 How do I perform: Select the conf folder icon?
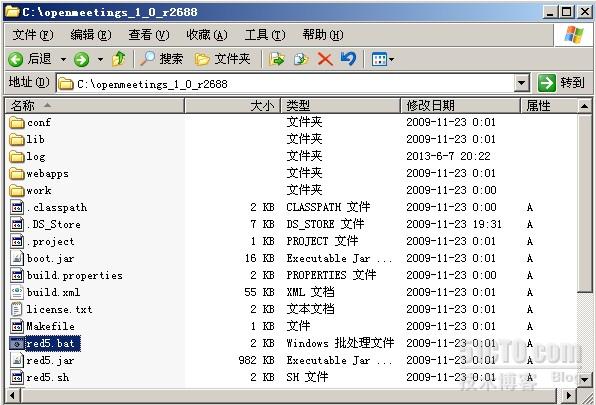[17, 122]
